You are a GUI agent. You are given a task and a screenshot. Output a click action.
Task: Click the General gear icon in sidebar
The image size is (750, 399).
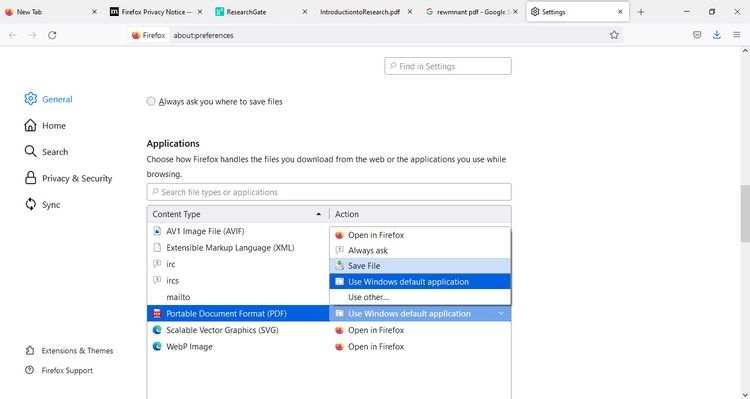coord(31,99)
